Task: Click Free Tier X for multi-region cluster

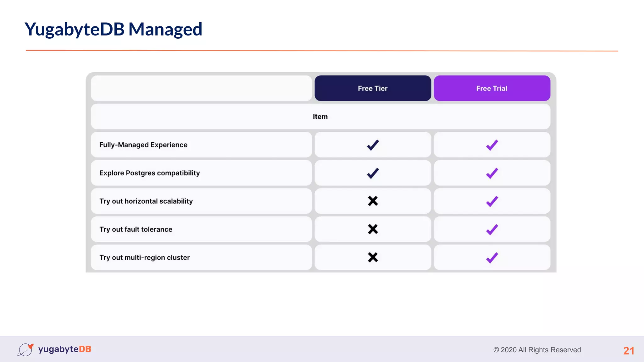Action: 373,257
